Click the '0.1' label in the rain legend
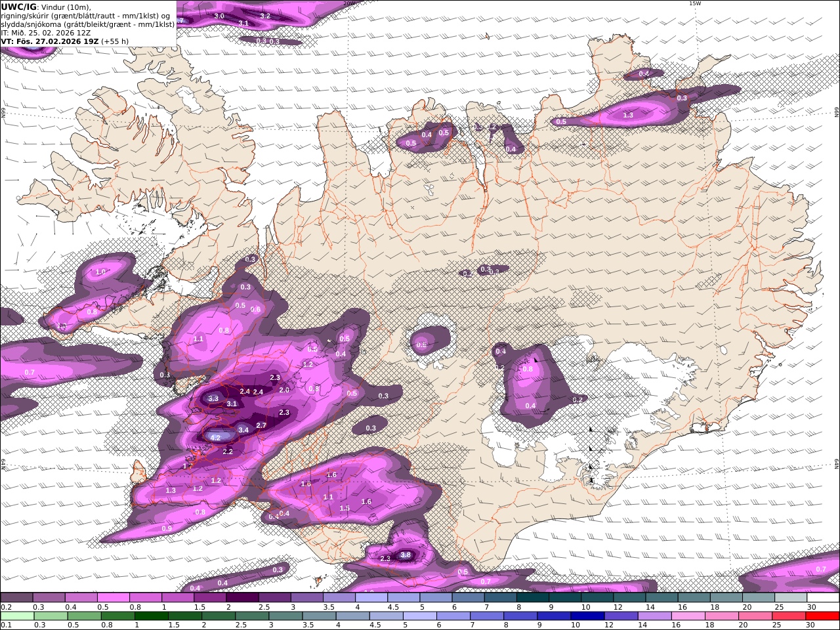840x630 pixels. [x=5, y=625]
